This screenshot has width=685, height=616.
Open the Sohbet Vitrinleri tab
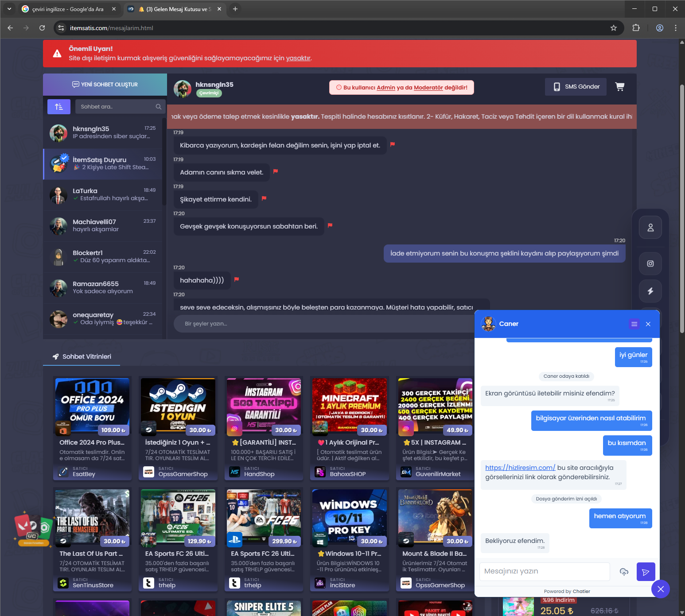(x=82, y=356)
